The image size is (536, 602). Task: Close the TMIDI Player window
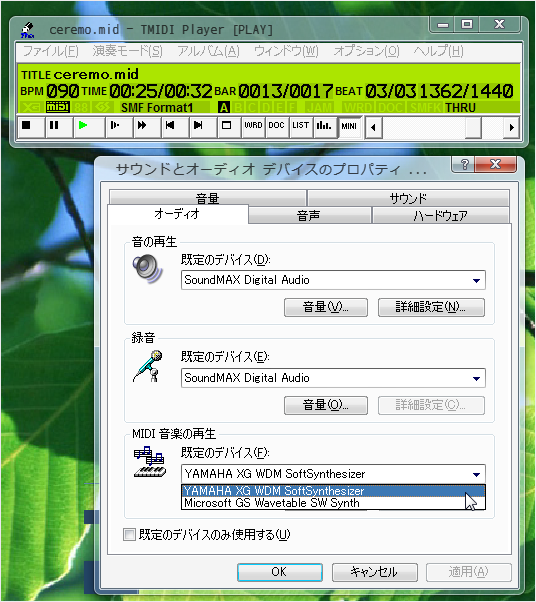pos(499,25)
